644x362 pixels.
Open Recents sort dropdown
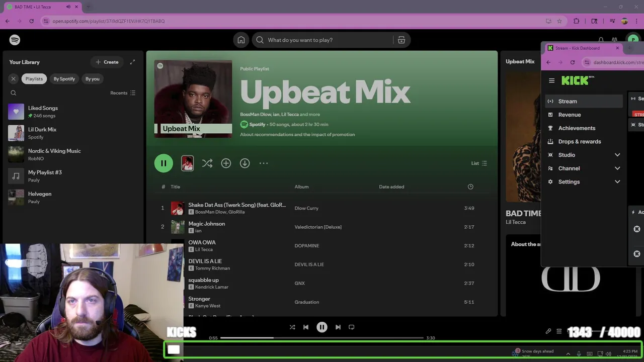123,93
